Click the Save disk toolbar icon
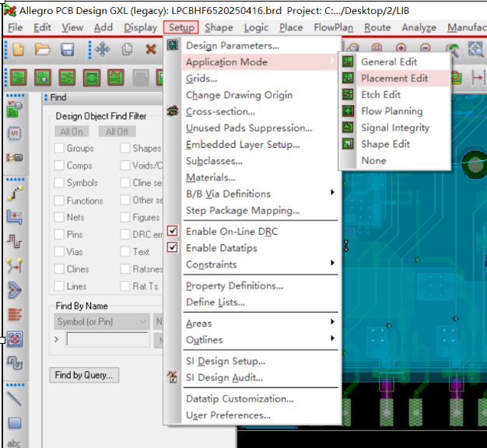 (x=68, y=50)
